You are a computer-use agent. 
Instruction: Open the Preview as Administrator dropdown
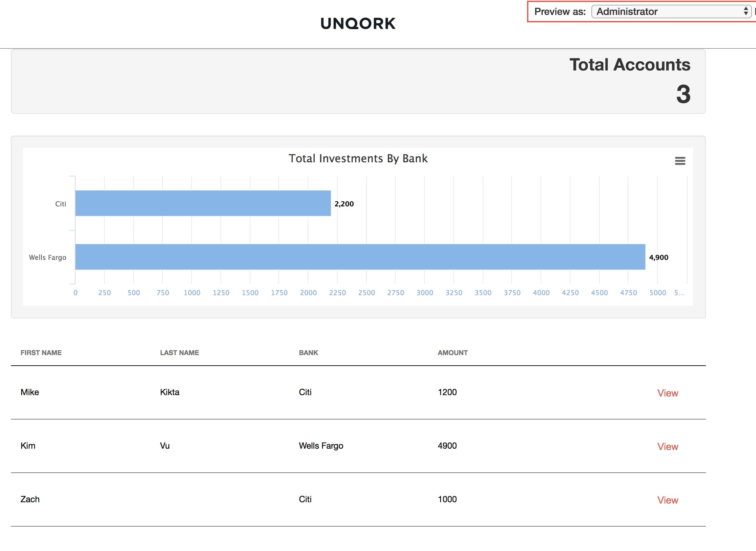671,12
